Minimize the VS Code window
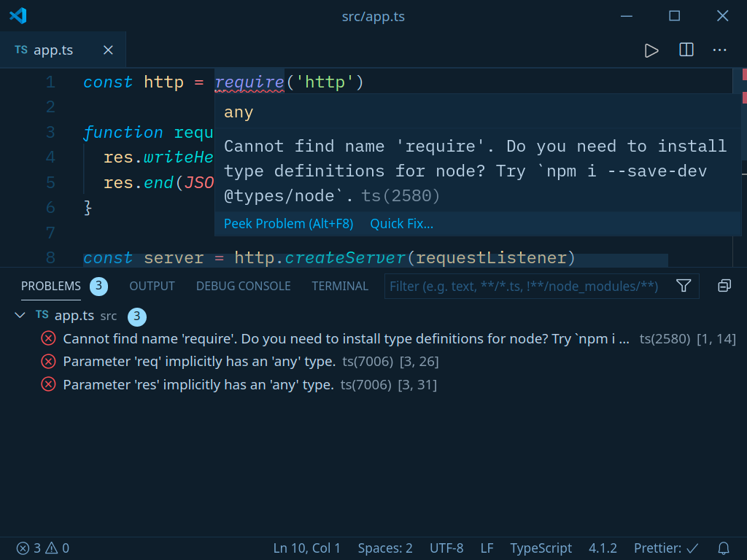Viewport: 747px width, 560px height. click(627, 16)
